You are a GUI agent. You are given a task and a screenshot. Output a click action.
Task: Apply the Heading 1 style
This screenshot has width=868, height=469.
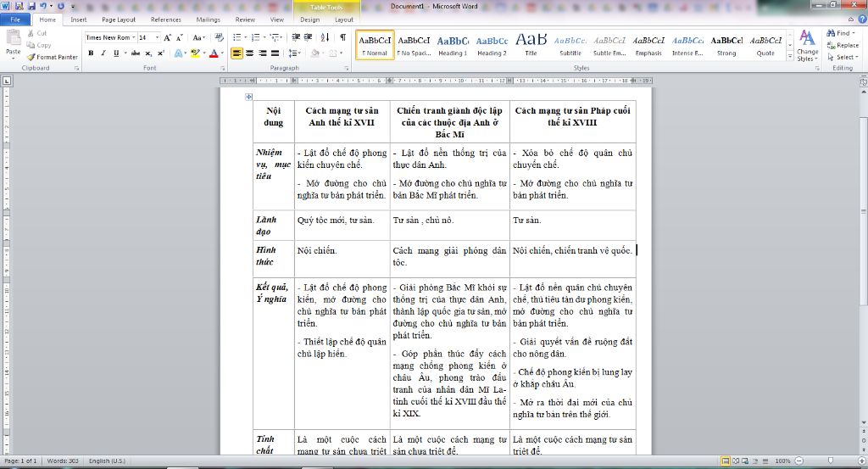pyautogui.click(x=453, y=45)
